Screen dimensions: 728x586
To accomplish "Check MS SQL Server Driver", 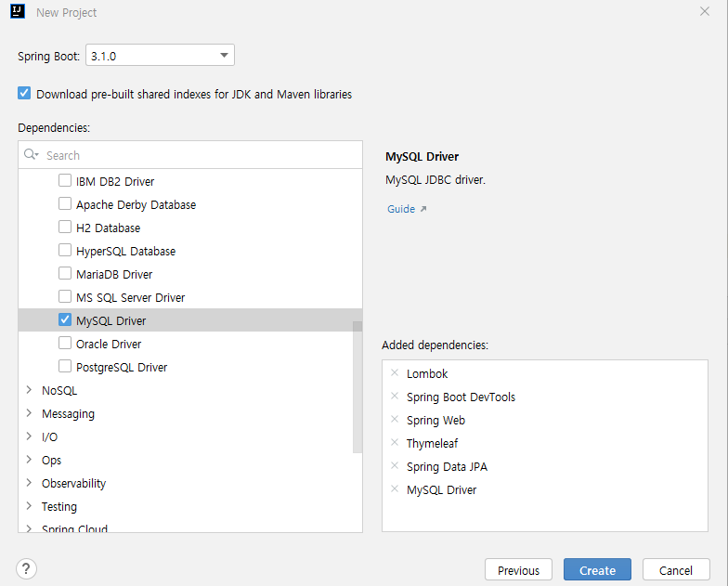I will (x=65, y=296).
